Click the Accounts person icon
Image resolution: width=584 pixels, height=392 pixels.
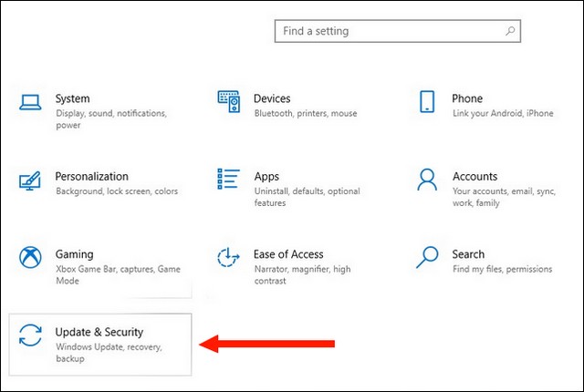click(427, 180)
